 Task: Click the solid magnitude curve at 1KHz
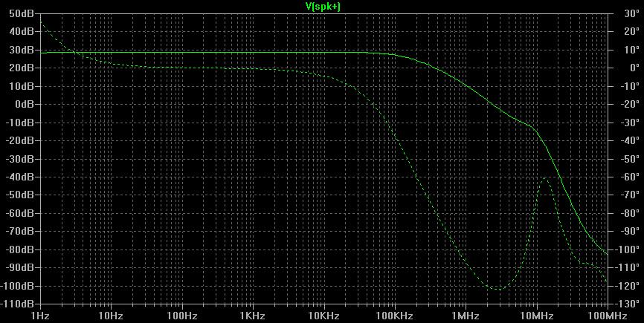point(253,52)
